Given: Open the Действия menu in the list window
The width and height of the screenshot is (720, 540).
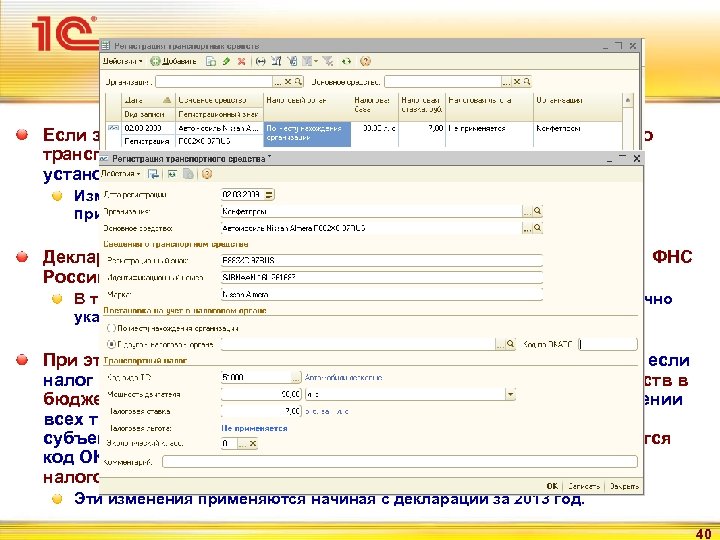Looking at the screenshot, I should [122, 61].
